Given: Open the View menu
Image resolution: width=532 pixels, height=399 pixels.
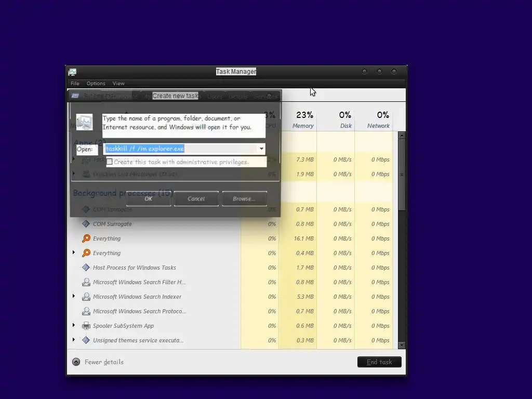Looking at the screenshot, I should tap(118, 84).
